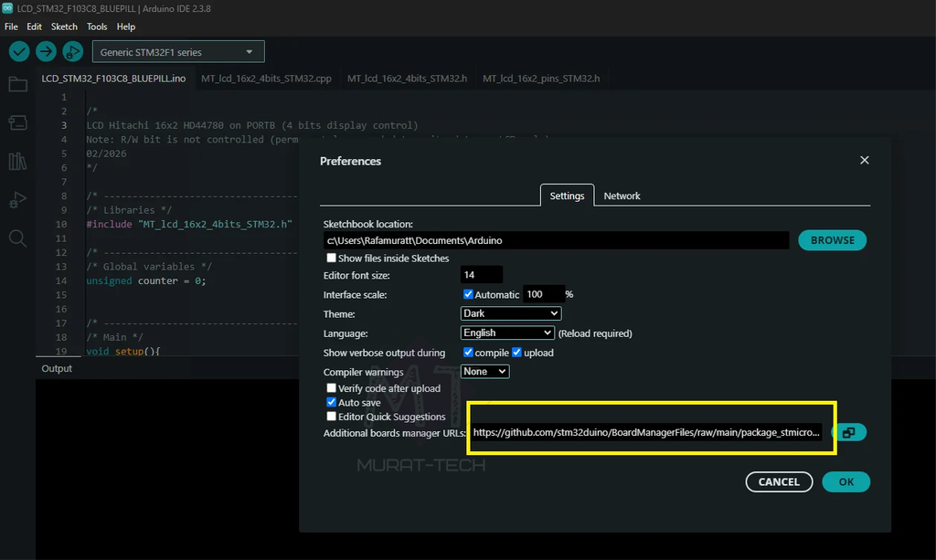Image resolution: width=936 pixels, height=560 pixels.
Task: Switch to the Network tab in Preferences
Action: click(x=622, y=195)
